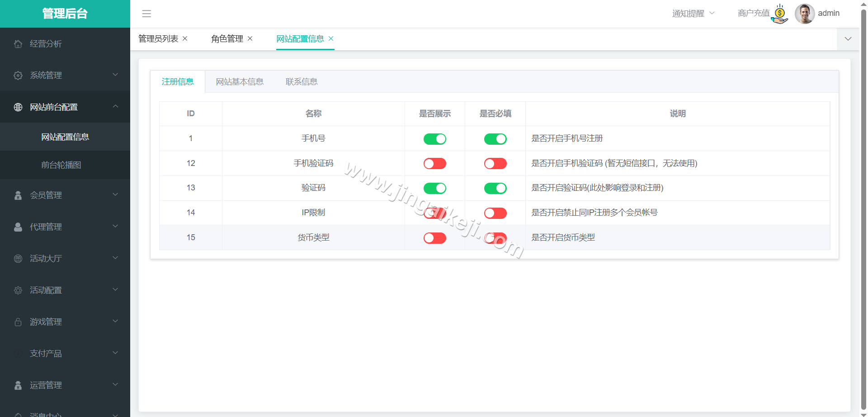Collapse the tab bar with top-right chevron
Screen dimensions: 868x417
click(848, 39)
